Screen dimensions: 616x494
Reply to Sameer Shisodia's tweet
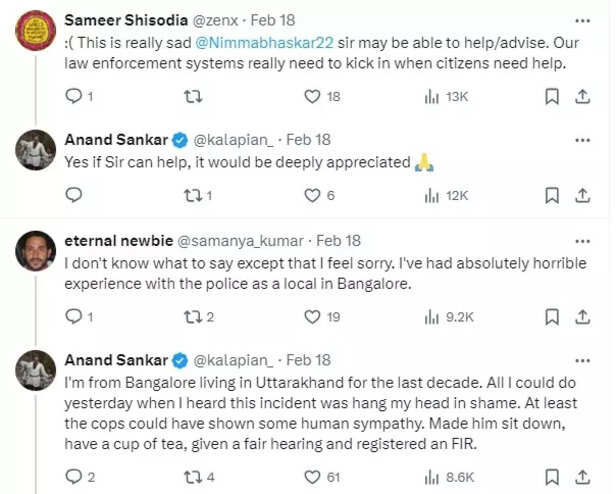point(73,96)
